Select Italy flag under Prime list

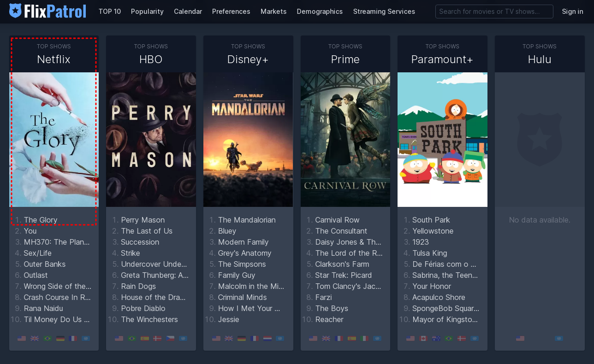tap(365, 339)
